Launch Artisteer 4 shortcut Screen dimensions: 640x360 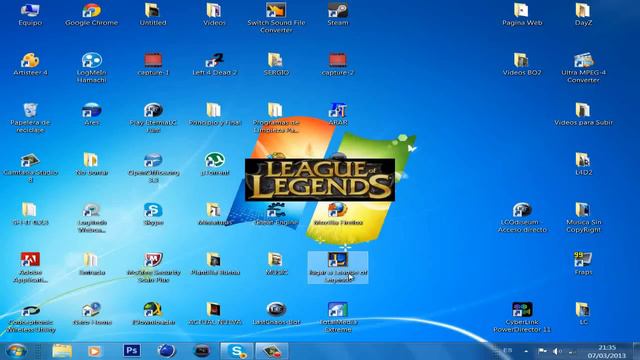tap(30, 64)
